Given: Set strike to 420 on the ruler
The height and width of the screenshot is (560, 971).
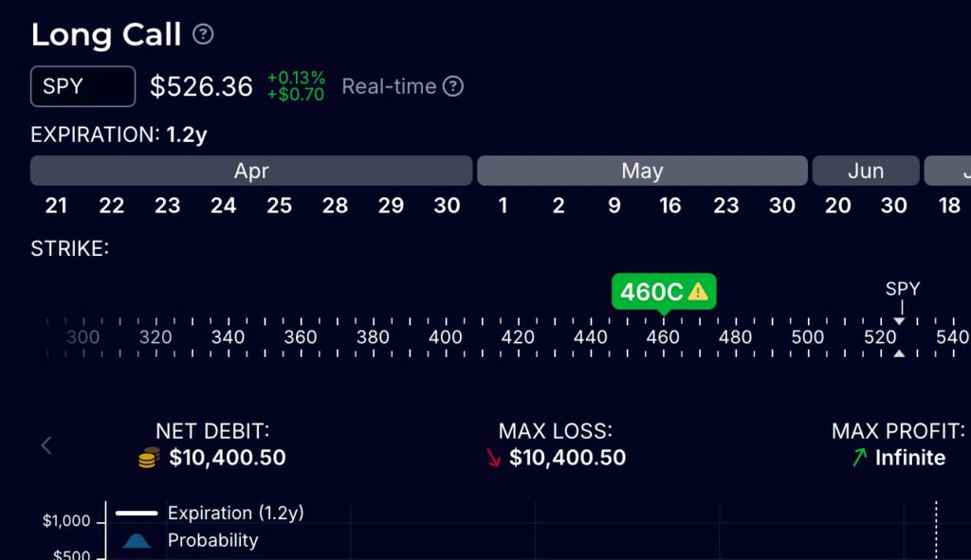Looking at the screenshot, I should click(518, 337).
